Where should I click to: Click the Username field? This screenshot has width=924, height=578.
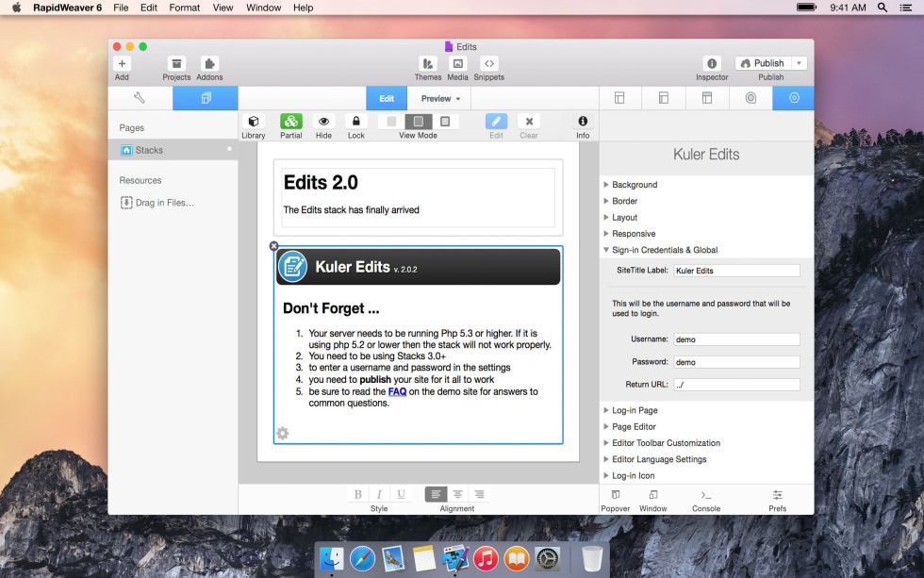tap(736, 339)
